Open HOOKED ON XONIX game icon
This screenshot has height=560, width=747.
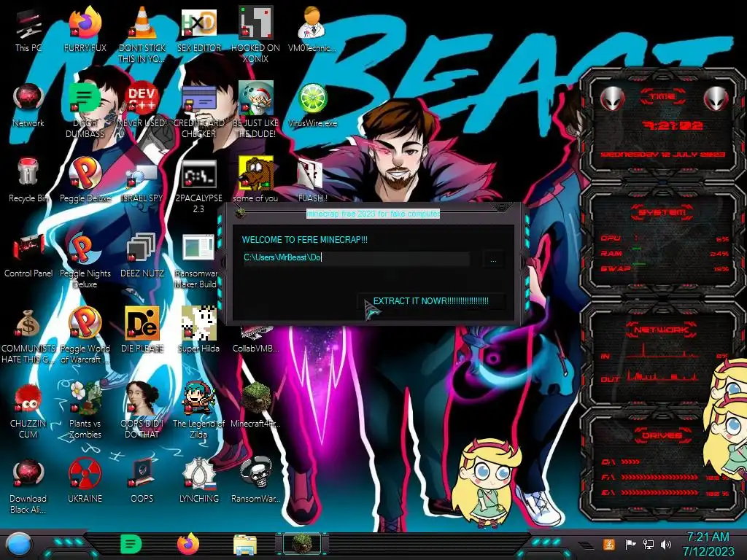click(255, 34)
